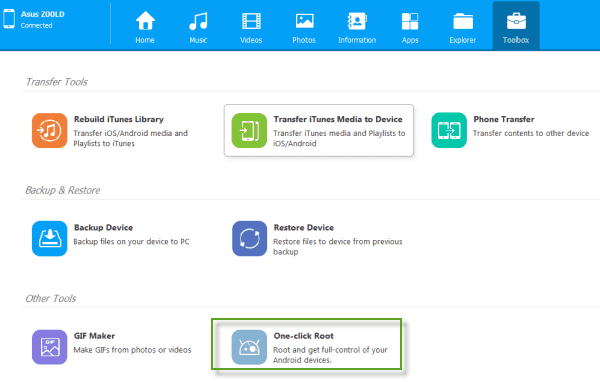
Task: Open the Home tab label
Action: tap(145, 40)
